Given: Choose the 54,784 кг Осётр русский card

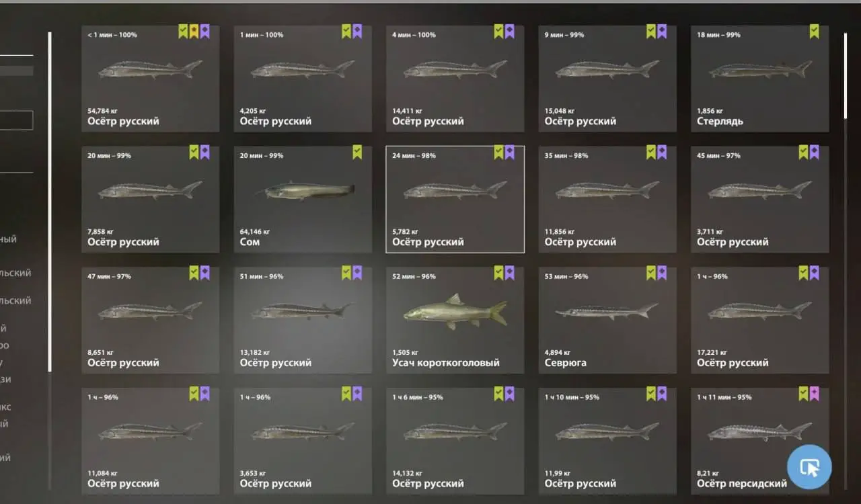Looking at the screenshot, I should point(151,79).
